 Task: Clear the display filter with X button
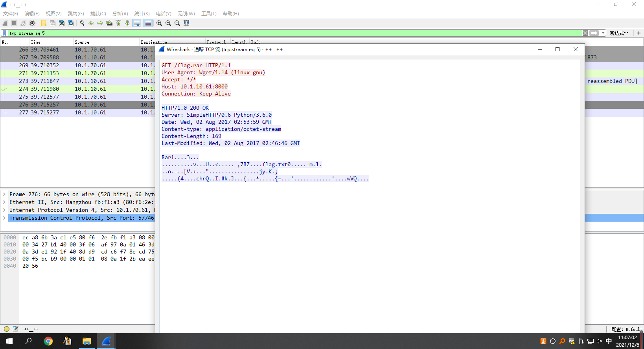click(585, 33)
